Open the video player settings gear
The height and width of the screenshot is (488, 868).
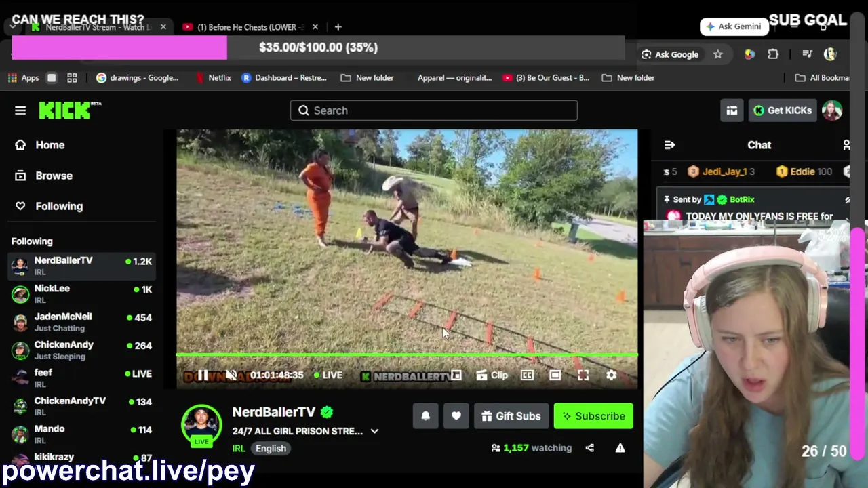tap(611, 375)
